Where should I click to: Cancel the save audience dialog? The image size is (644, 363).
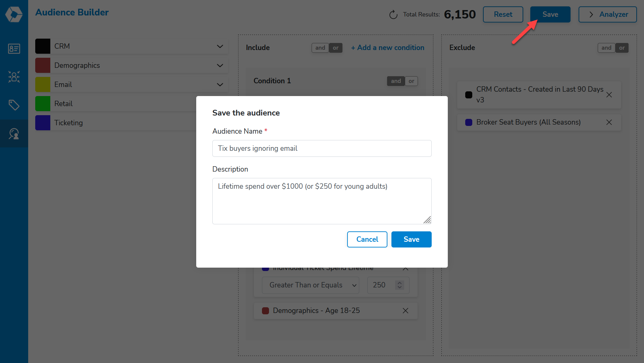(367, 239)
